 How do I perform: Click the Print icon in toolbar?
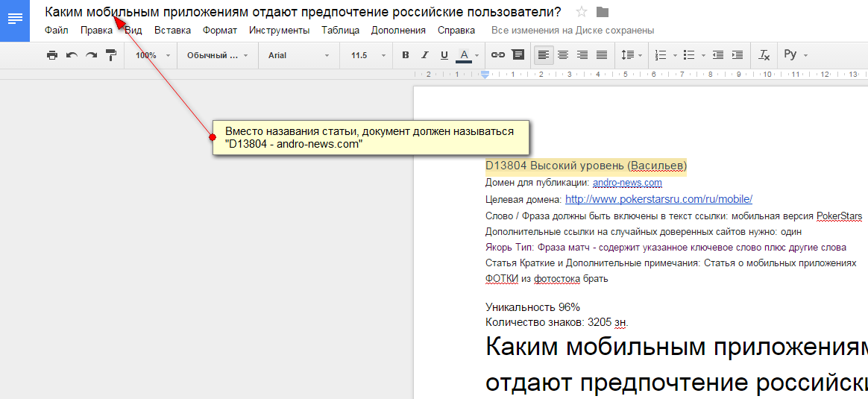pyautogui.click(x=52, y=55)
